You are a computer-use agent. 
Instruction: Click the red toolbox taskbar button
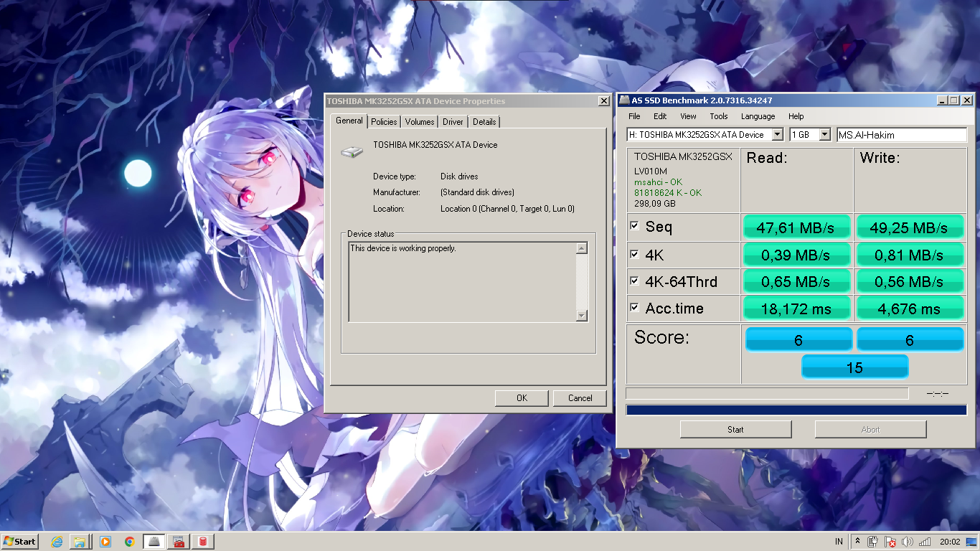tap(179, 542)
